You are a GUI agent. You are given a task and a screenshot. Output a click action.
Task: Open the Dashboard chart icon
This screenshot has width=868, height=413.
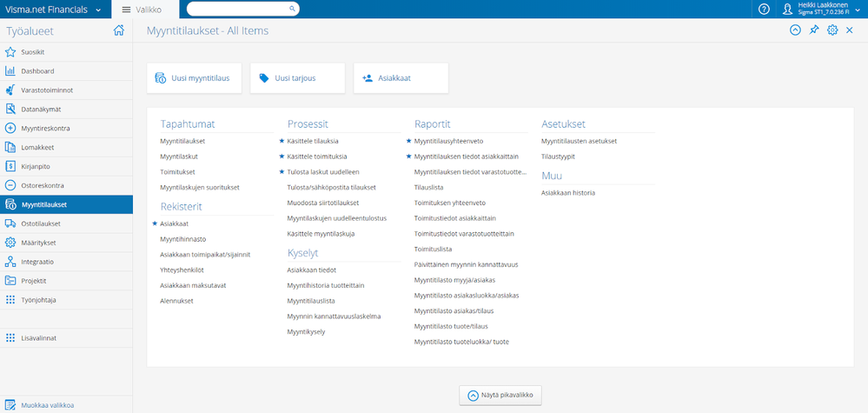(x=10, y=71)
